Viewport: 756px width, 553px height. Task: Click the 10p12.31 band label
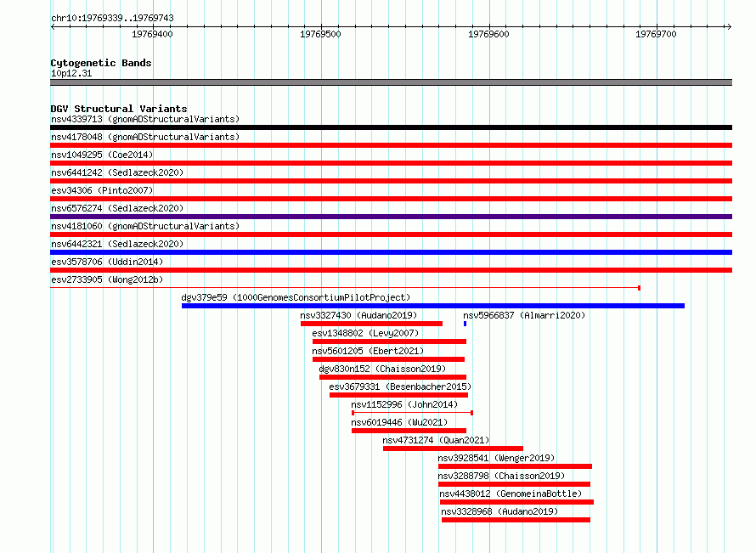(x=71, y=73)
